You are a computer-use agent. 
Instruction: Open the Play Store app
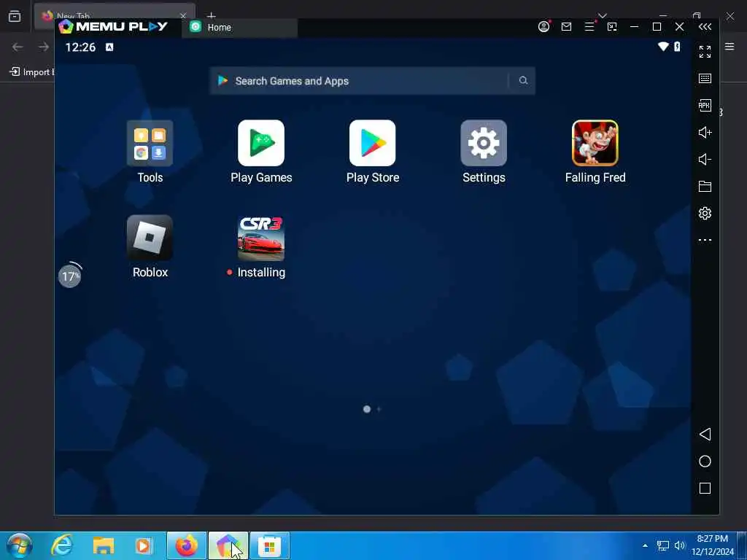tap(373, 144)
